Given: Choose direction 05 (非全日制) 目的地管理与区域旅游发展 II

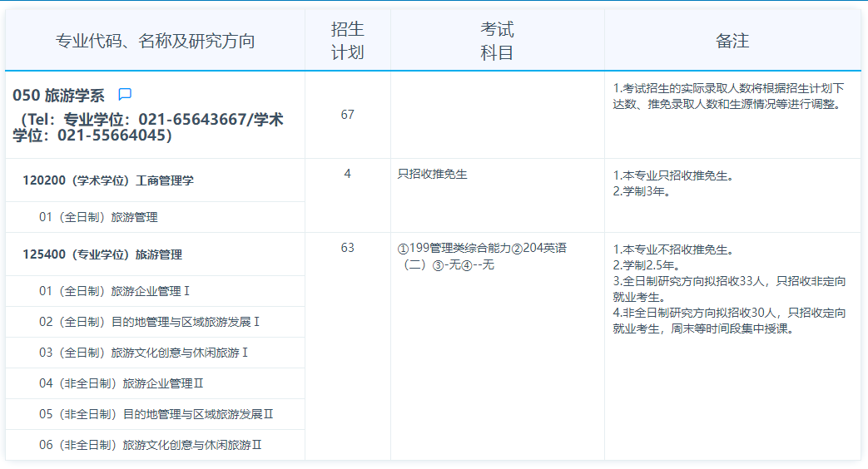Looking at the screenshot, I should (x=156, y=414).
